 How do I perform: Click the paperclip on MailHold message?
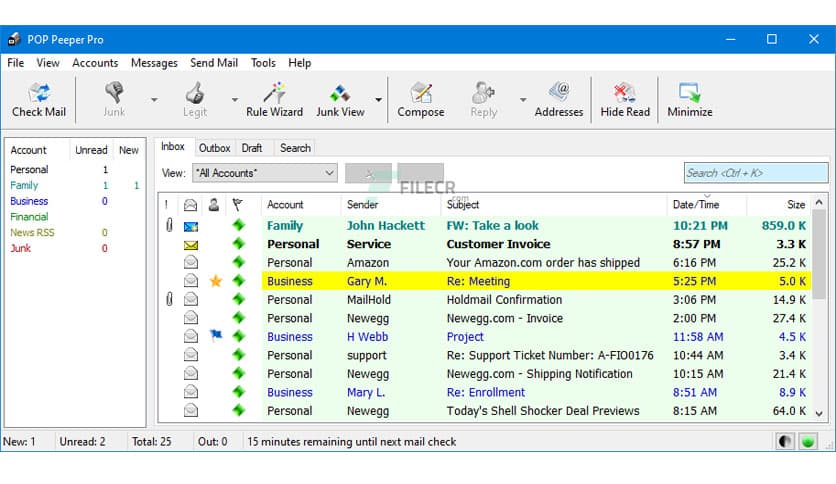(x=169, y=299)
